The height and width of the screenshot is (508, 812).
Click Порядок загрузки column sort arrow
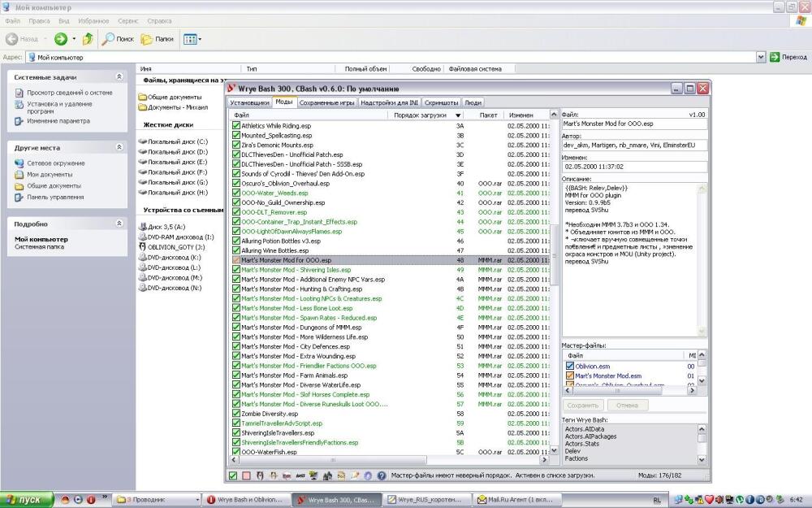(458, 115)
